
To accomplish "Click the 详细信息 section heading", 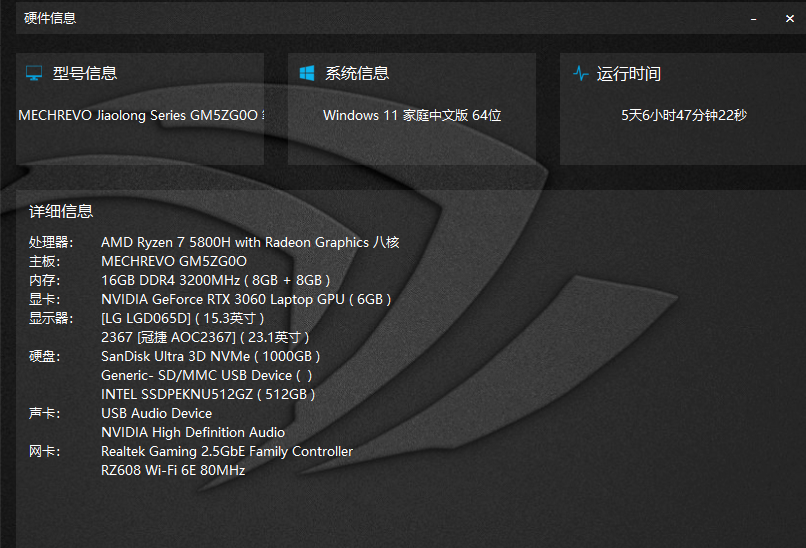I will 61,211.
